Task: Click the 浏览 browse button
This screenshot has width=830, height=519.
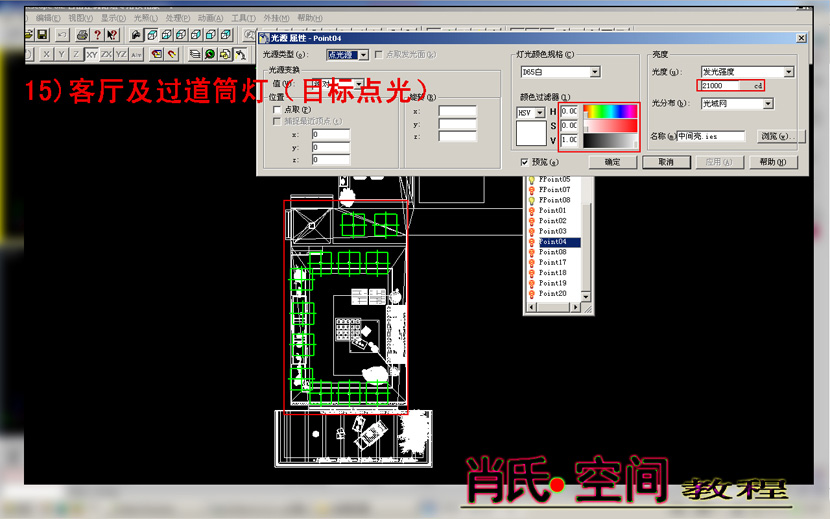Action: [781, 136]
